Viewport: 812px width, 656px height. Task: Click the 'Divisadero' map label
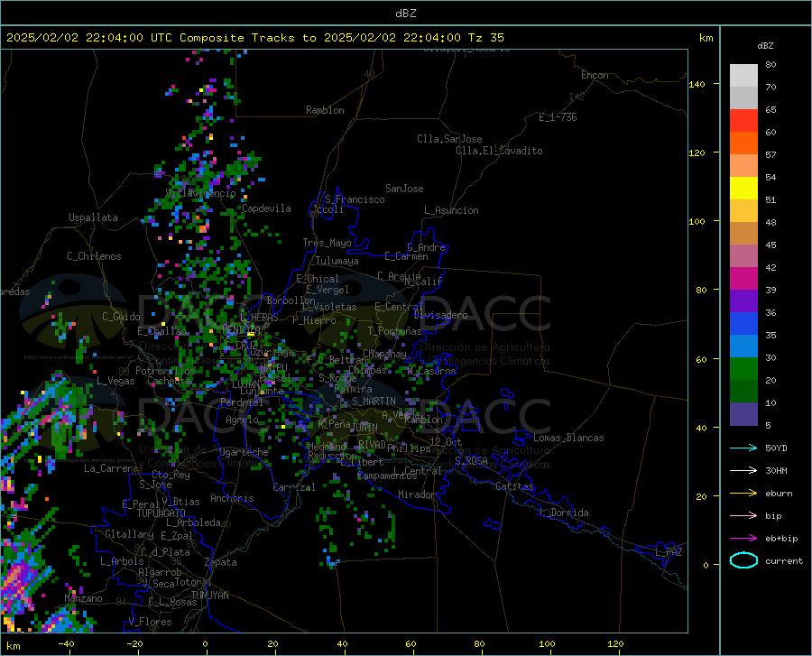click(440, 315)
